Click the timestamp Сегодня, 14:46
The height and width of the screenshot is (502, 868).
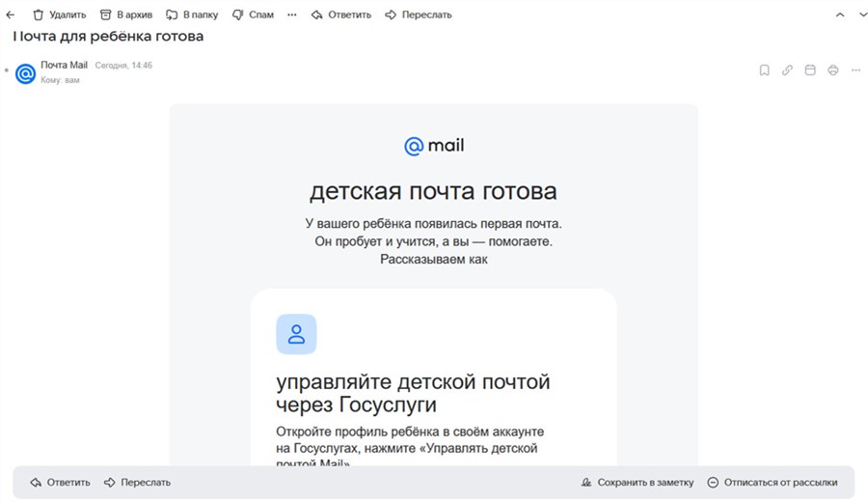click(123, 66)
